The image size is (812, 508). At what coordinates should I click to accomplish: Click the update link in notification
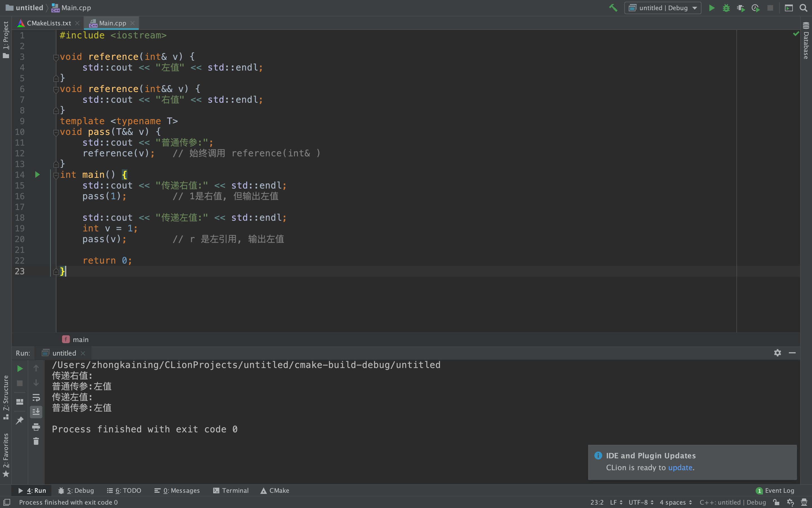pyautogui.click(x=680, y=468)
